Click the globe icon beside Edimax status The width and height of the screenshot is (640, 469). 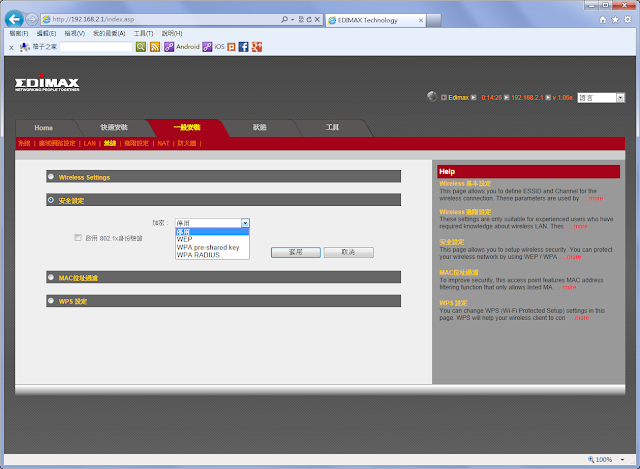click(432, 96)
